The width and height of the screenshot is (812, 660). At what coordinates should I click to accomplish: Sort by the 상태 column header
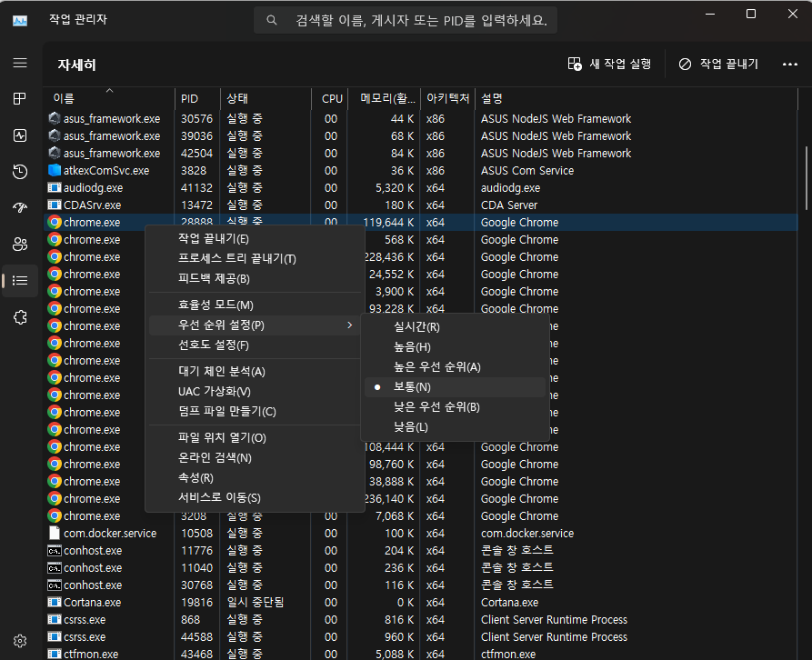coord(266,98)
